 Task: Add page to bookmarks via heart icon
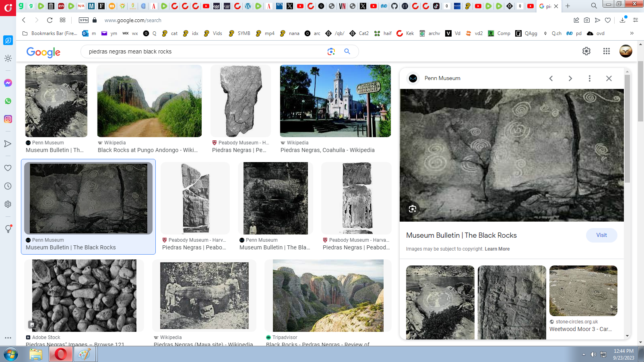point(608,20)
